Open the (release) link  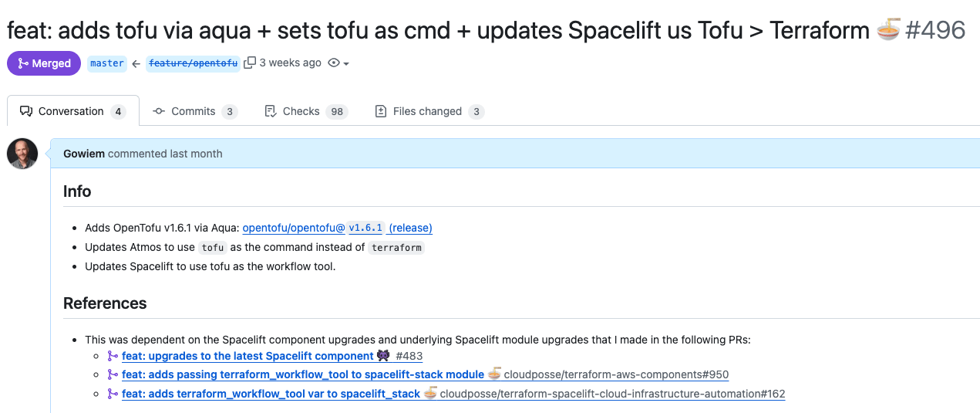point(410,228)
